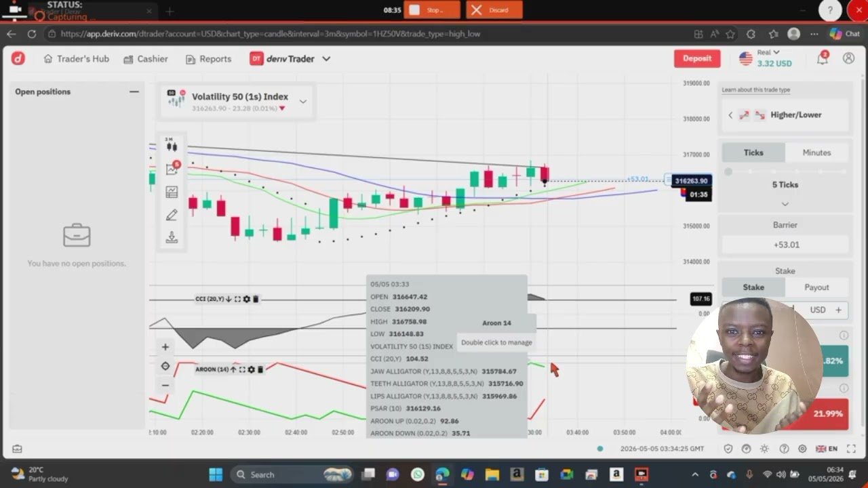Move AROON indicator up with arrow
Image resolution: width=868 pixels, height=488 pixels.
coord(233,369)
